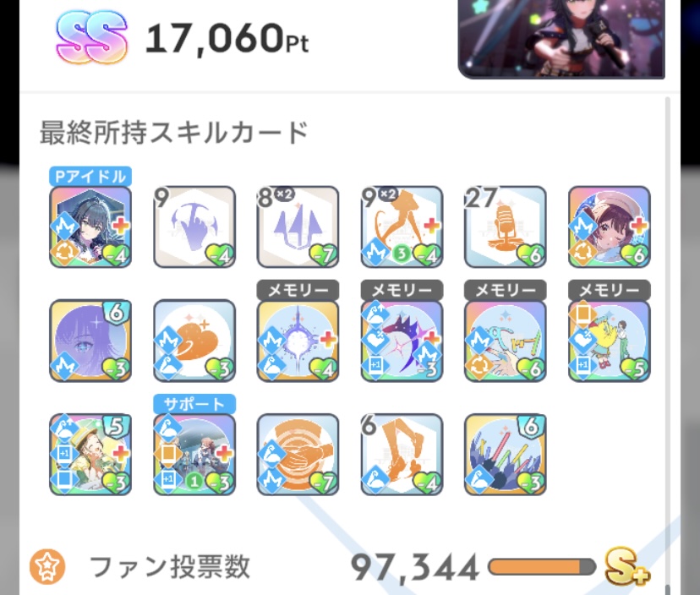
Task: Click the vertical scrollbar on the right
Action: (x=668, y=344)
